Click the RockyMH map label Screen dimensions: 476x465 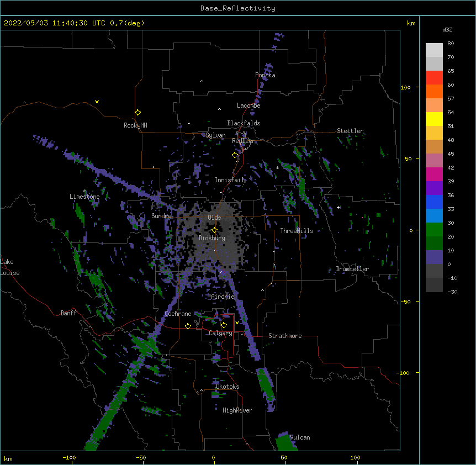pyautogui.click(x=135, y=125)
